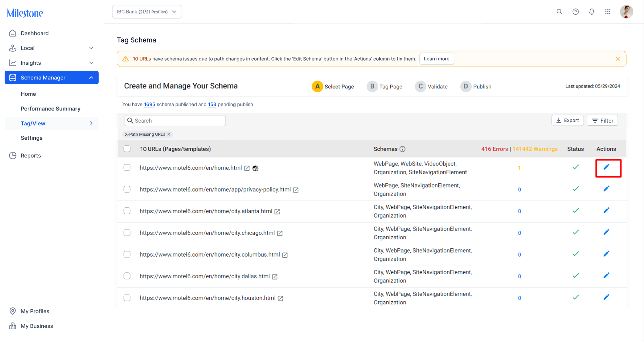
Task: Dismiss the schema issues warning banner
Action: click(x=618, y=59)
